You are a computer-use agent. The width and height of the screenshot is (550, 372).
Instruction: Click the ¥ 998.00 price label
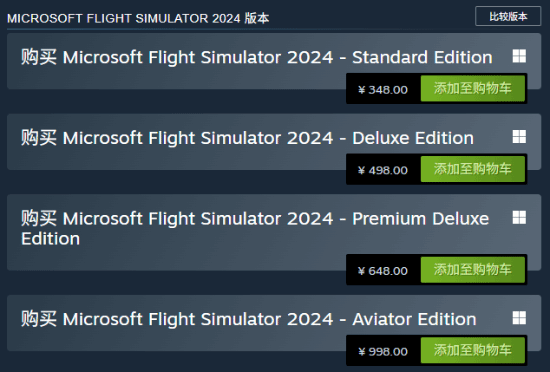[383, 352]
